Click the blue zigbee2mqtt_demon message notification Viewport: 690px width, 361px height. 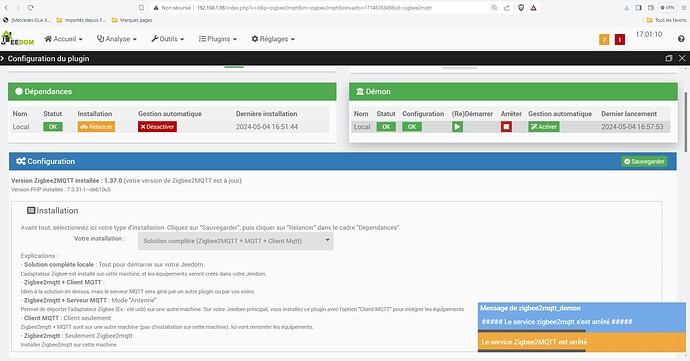(x=582, y=316)
